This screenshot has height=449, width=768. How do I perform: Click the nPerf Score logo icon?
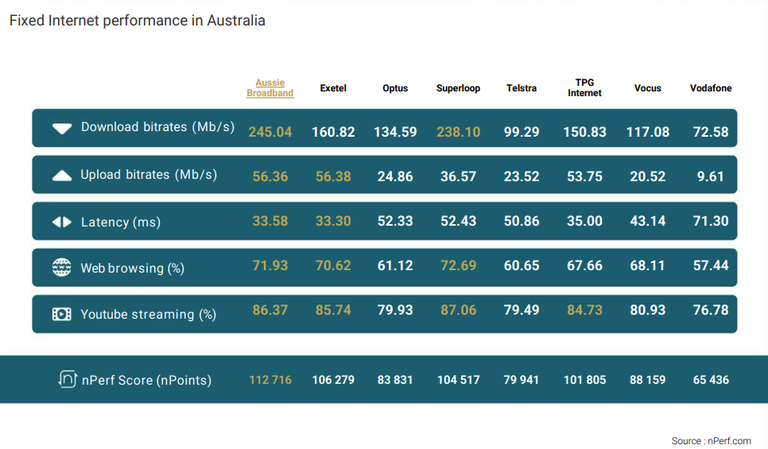click(x=68, y=379)
